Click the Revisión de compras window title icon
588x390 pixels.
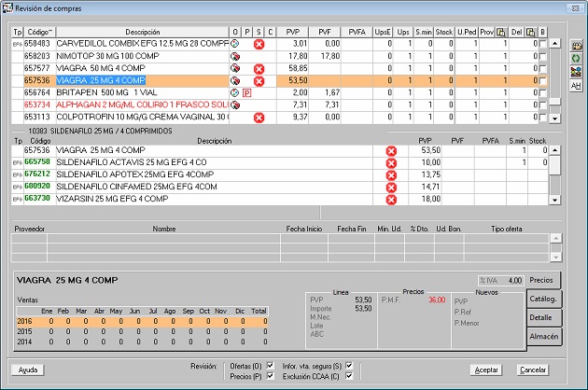point(7,7)
